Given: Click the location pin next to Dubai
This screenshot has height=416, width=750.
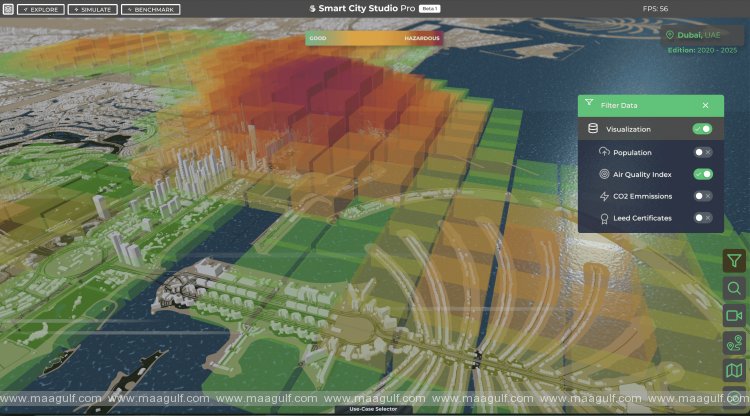Looking at the screenshot, I should [x=670, y=35].
